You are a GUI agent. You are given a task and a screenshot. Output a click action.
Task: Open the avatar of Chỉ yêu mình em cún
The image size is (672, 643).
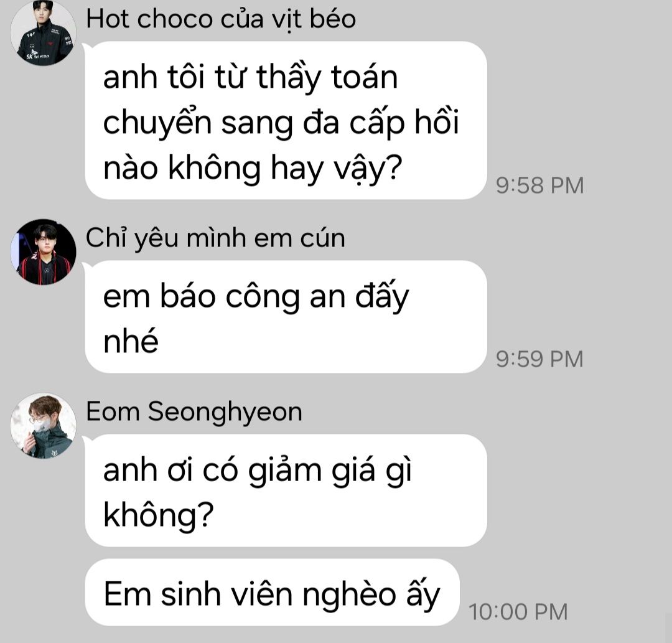pyautogui.click(x=43, y=251)
